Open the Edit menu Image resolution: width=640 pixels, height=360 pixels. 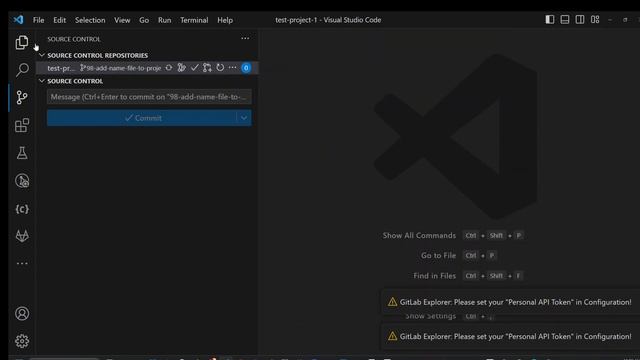coord(60,20)
